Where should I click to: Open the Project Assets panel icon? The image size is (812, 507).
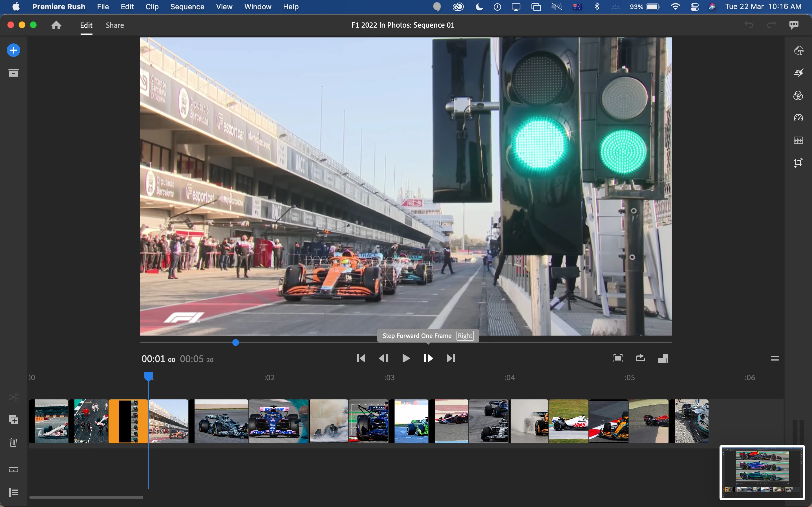pos(14,73)
